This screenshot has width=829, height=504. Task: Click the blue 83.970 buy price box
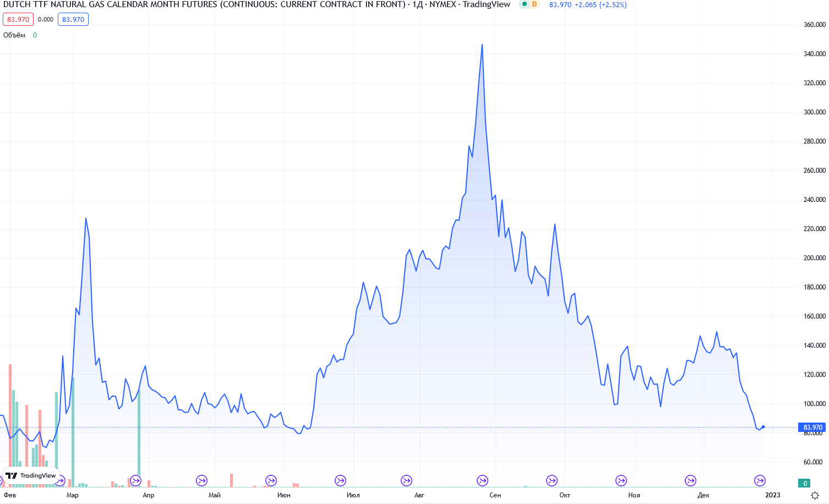coord(73,19)
